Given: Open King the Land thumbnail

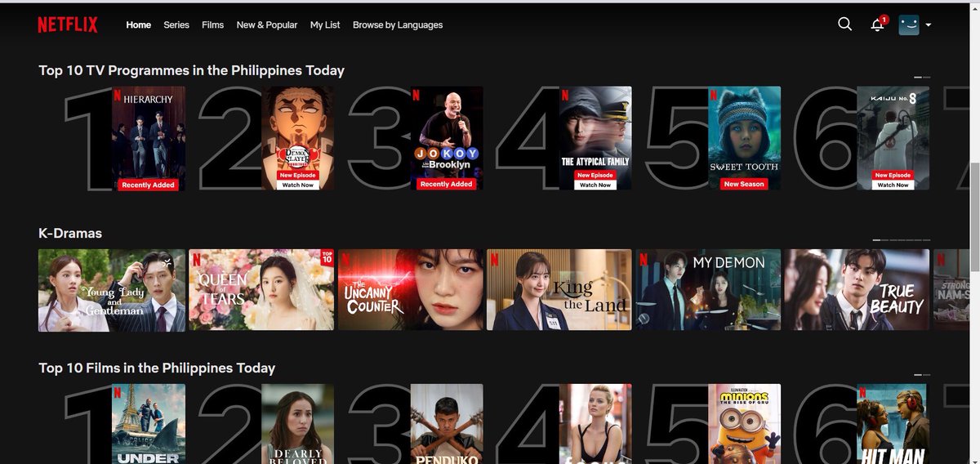Looking at the screenshot, I should point(559,290).
